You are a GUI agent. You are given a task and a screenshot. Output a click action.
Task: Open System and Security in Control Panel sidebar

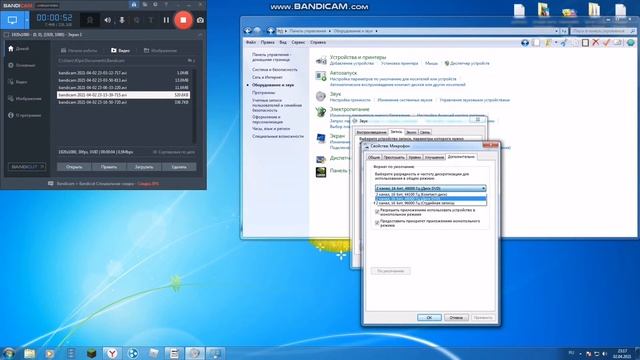(x=275, y=70)
